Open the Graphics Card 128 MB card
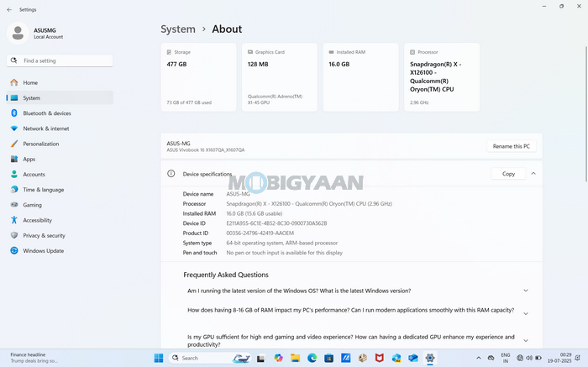The height and width of the screenshot is (367, 588). (280, 77)
